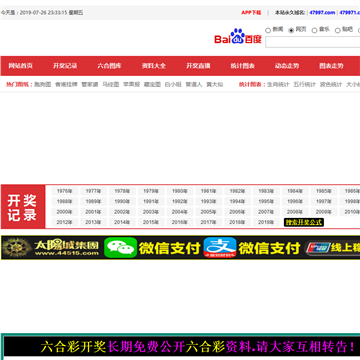
Task: Open the 马经图 hot chart link
Action: click(111, 85)
